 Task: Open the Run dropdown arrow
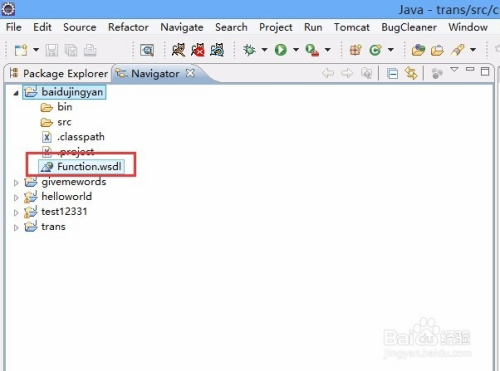(x=296, y=50)
